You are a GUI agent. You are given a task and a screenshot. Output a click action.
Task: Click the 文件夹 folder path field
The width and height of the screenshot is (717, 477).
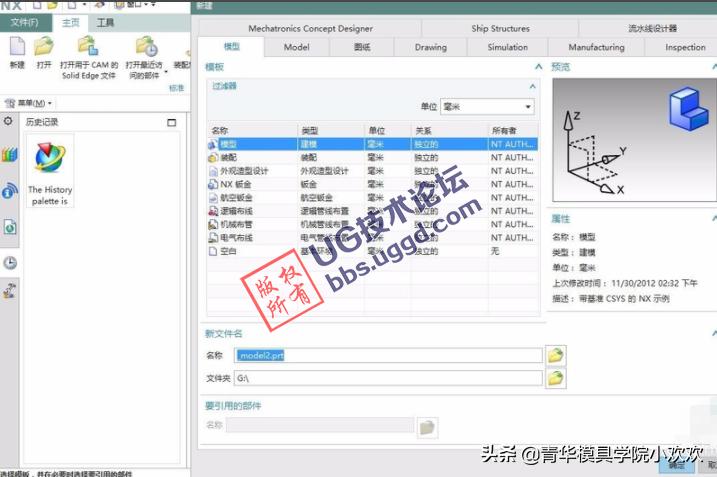coord(388,378)
